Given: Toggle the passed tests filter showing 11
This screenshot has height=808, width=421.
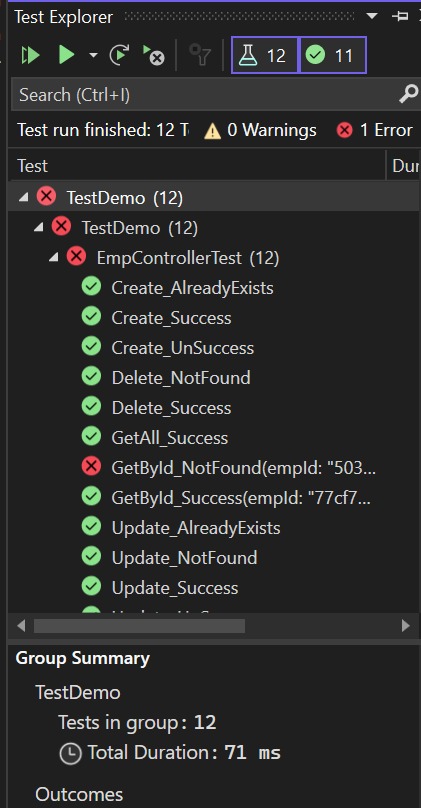Looking at the screenshot, I should (x=333, y=55).
